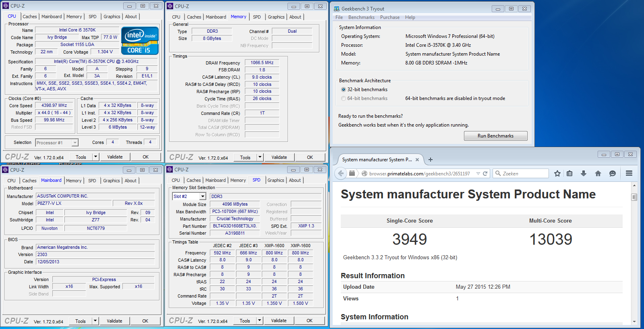Viewport: 644px width, 329px height.
Task: Click Validate in the CPU tab window
Action: [115, 157]
